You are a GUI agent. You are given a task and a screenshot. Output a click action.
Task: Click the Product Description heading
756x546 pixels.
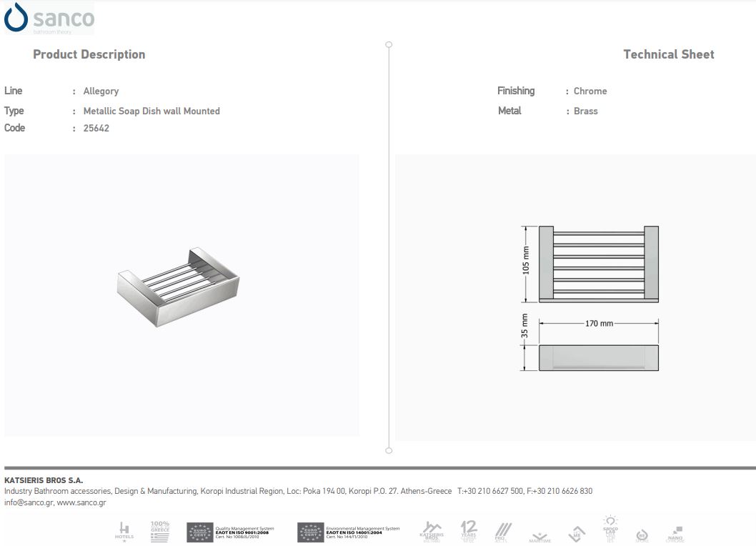89,54
